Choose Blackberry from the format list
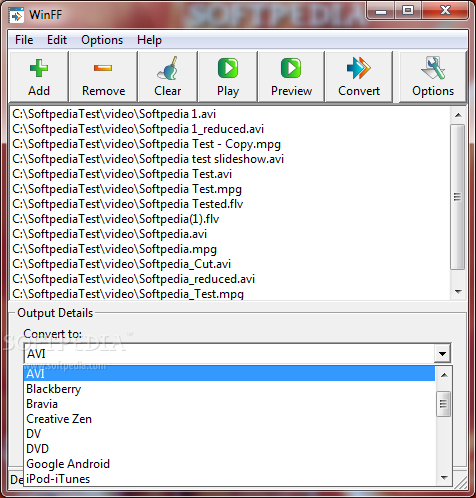 tap(229, 389)
